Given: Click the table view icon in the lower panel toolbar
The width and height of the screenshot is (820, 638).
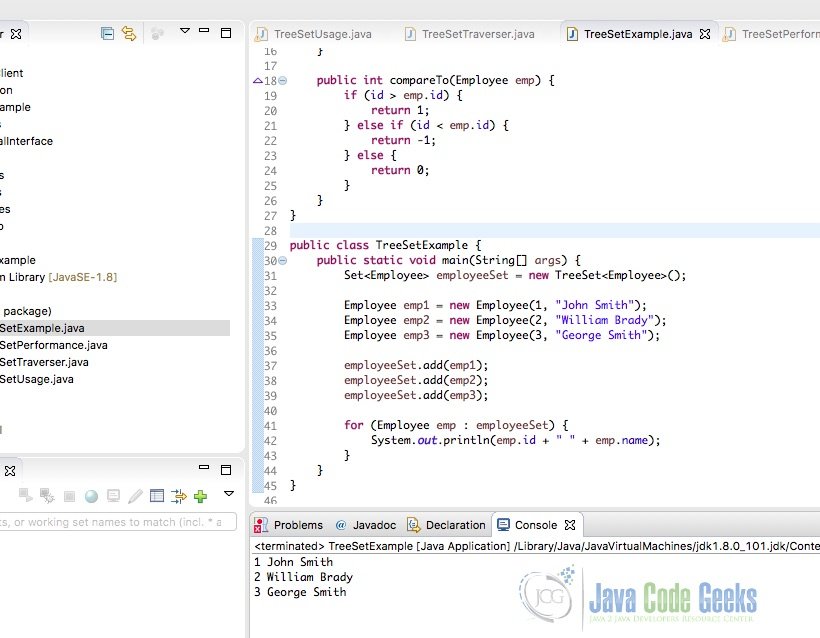Looking at the screenshot, I should [156, 495].
